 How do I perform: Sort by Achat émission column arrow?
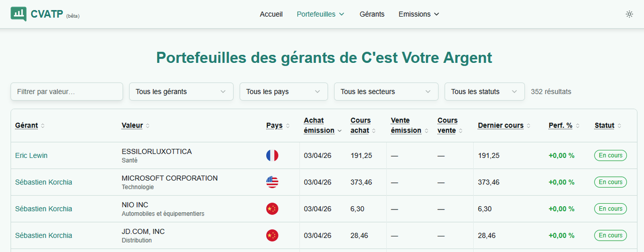pyautogui.click(x=340, y=131)
